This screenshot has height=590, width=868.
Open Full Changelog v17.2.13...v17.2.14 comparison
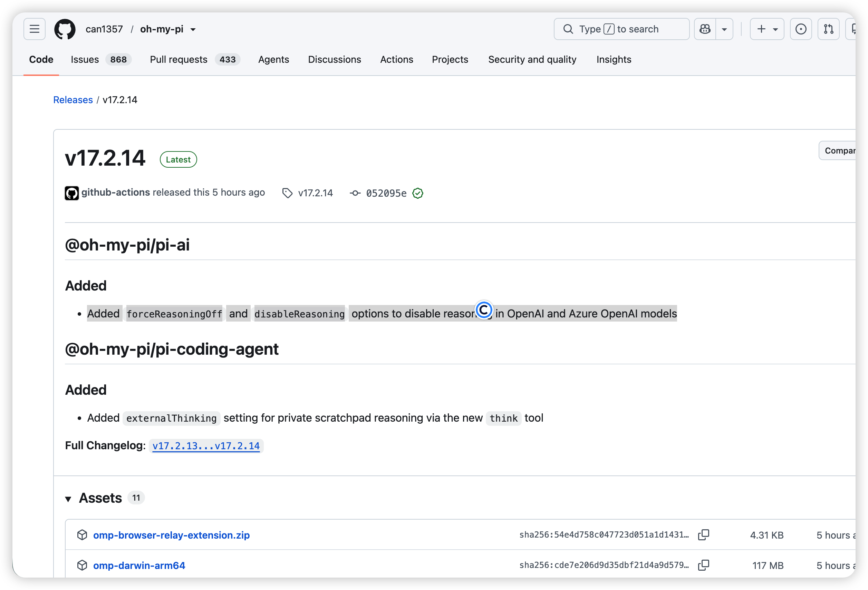[x=206, y=446]
